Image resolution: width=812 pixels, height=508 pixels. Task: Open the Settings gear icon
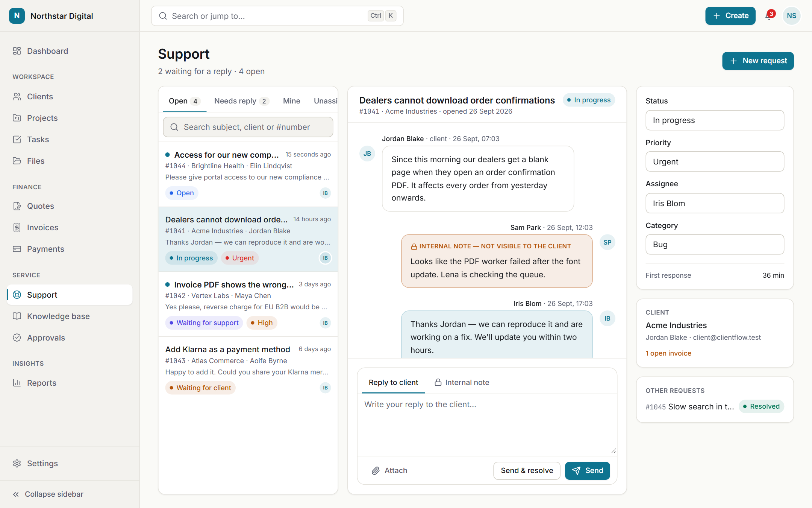click(17, 463)
